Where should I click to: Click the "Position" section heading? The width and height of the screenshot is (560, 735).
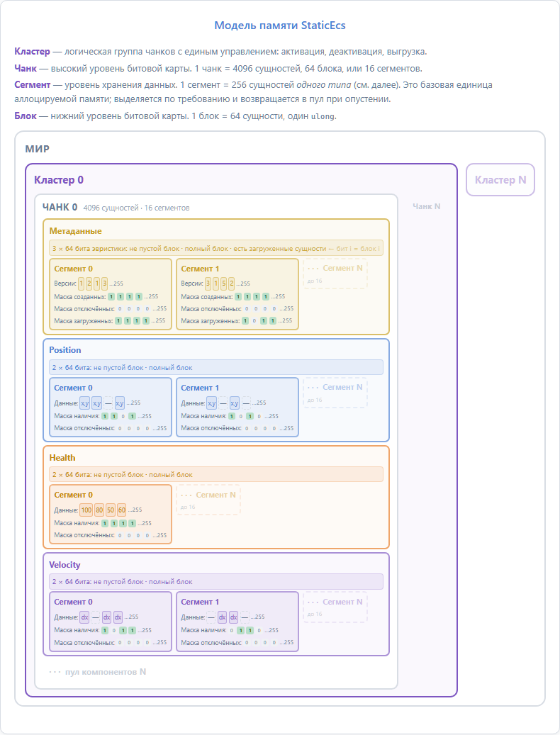65,350
